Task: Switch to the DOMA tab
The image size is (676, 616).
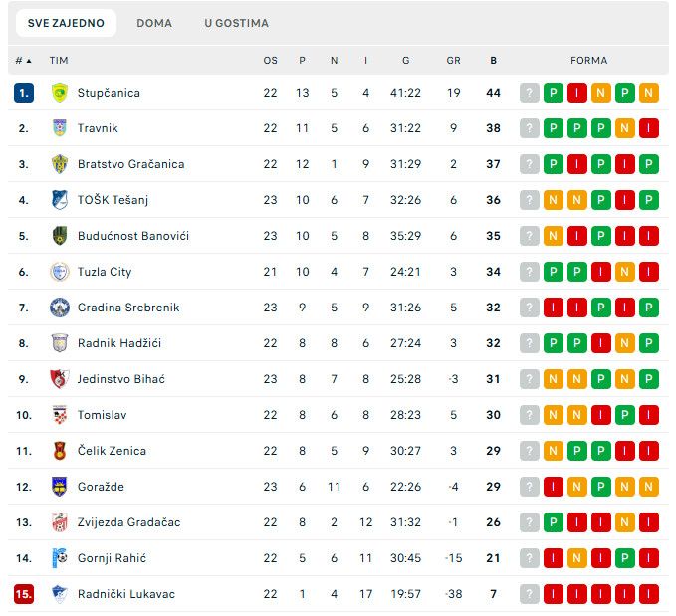Action: [x=154, y=23]
